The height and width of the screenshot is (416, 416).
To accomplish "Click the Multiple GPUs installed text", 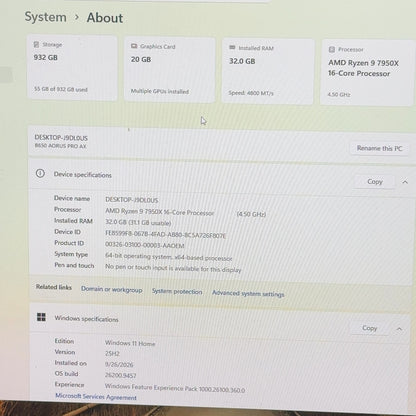I will click(x=160, y=91).
